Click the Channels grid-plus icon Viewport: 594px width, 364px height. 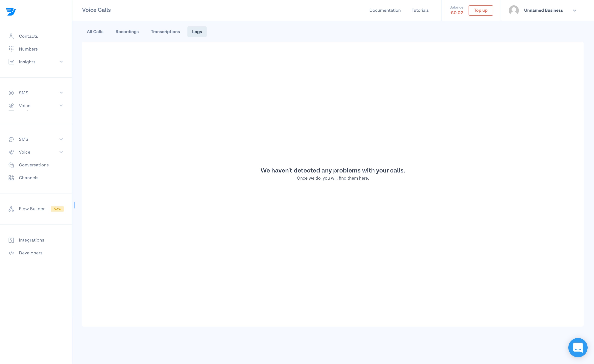click(x=11, y=178)
